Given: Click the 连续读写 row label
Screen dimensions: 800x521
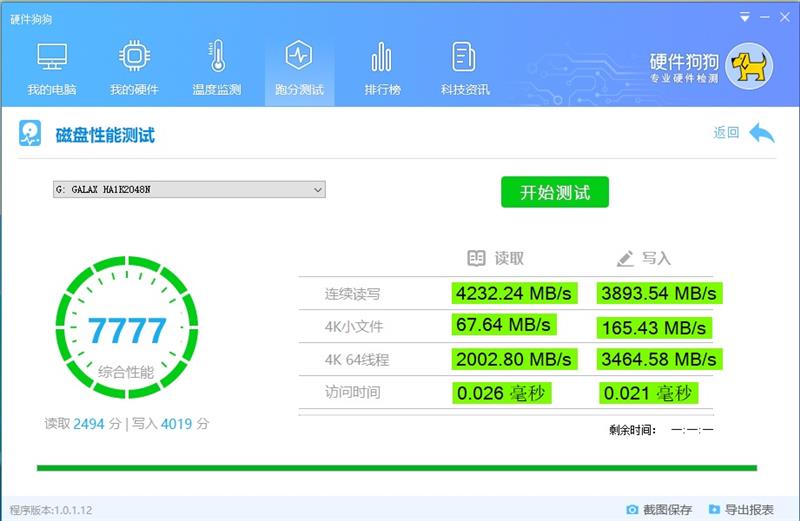Looking at the screenshot, I should (353, 294).
